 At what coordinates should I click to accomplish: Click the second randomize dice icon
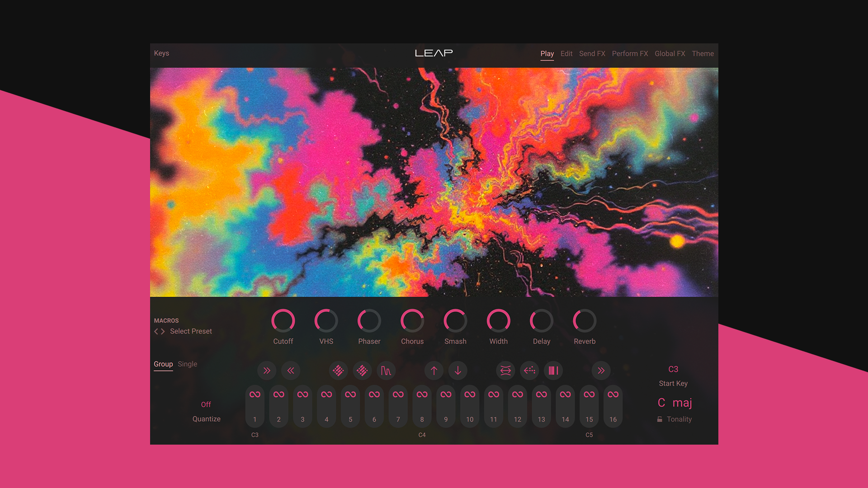coord(362,371)
